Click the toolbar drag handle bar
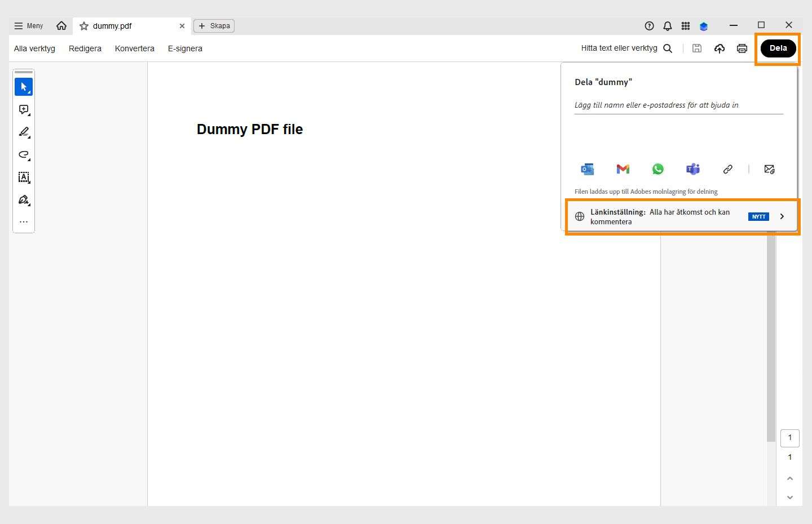 (x=24, y=72)
